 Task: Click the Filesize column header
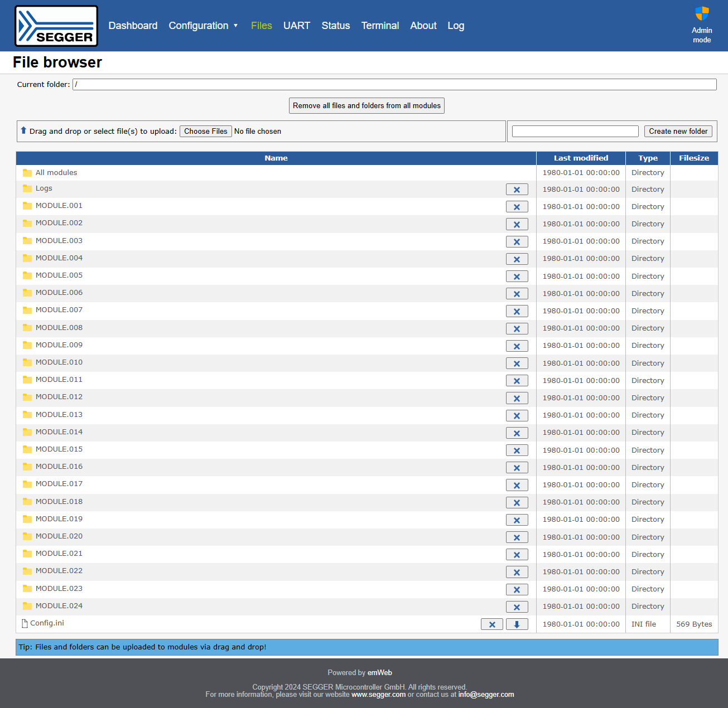694,158
